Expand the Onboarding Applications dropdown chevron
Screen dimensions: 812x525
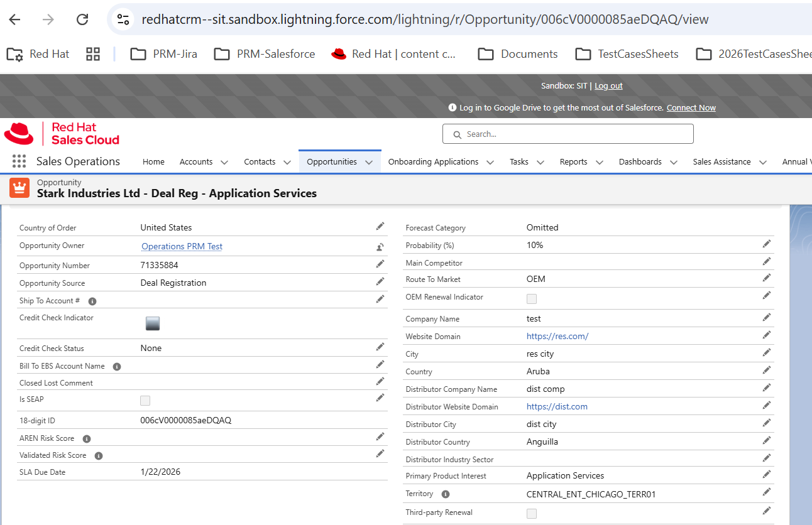pos(490,162)
